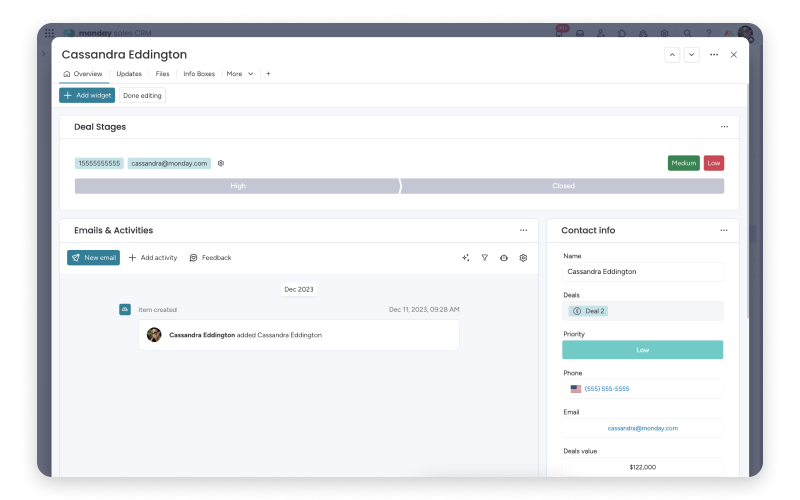Click the 15555555555 phone chip

[99, 163]
